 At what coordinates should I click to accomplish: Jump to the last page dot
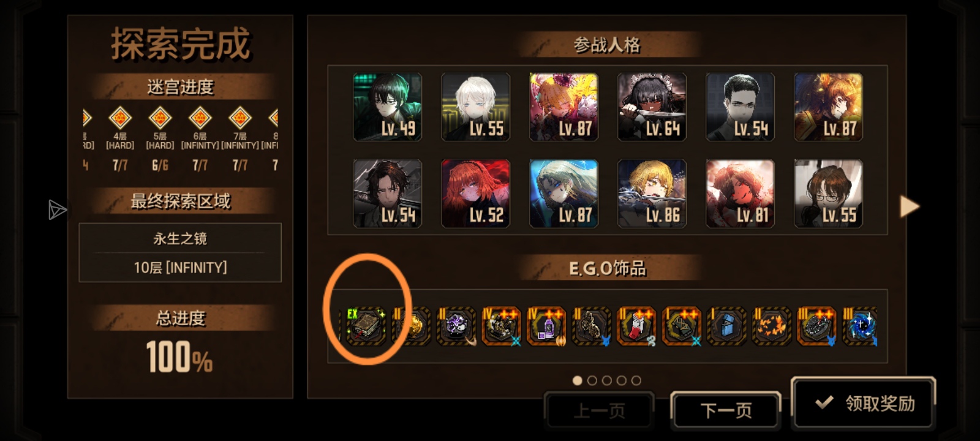click(636, 380)
